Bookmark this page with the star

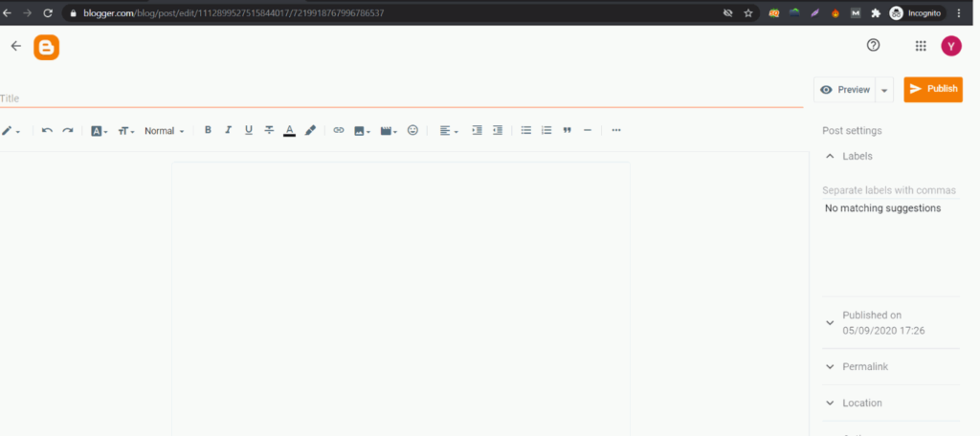point(748,12)
